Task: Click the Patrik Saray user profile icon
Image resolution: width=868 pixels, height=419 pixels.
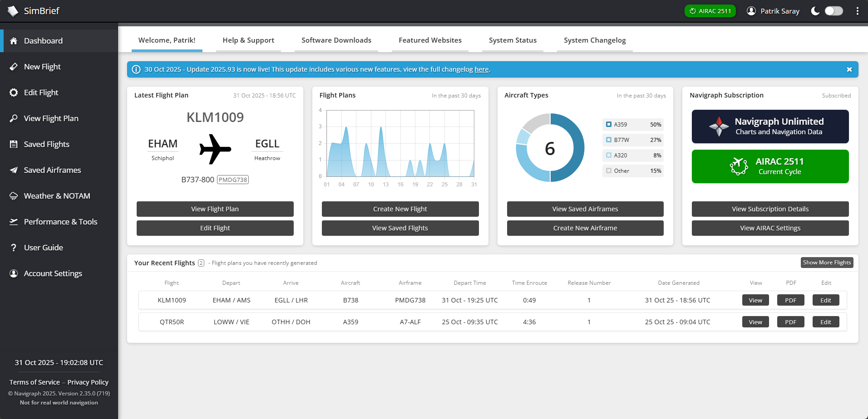Action: (751, 11)
